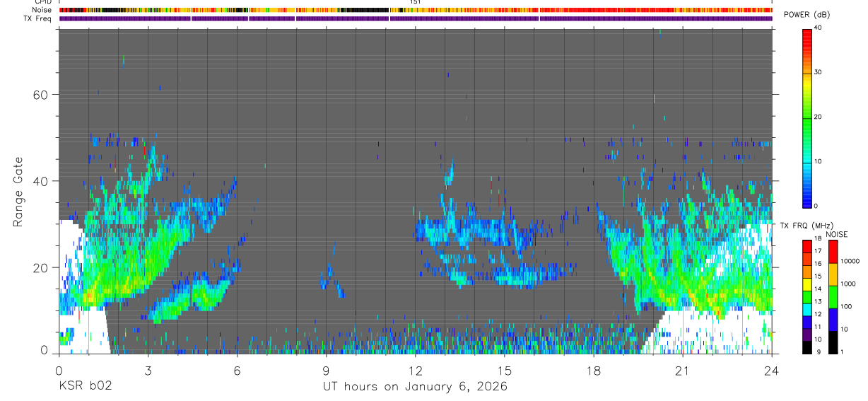
Task: Click the Noise row label at top
Action: click(42, 10)
